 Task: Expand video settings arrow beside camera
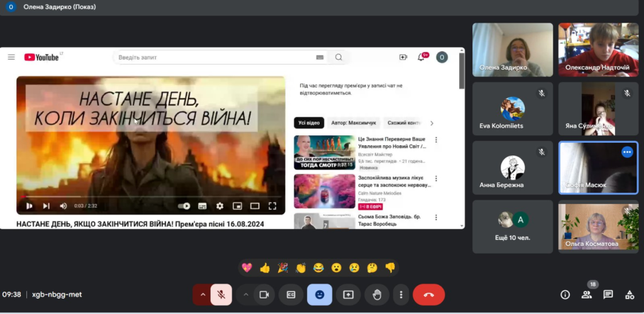click(x=246, y=294)
